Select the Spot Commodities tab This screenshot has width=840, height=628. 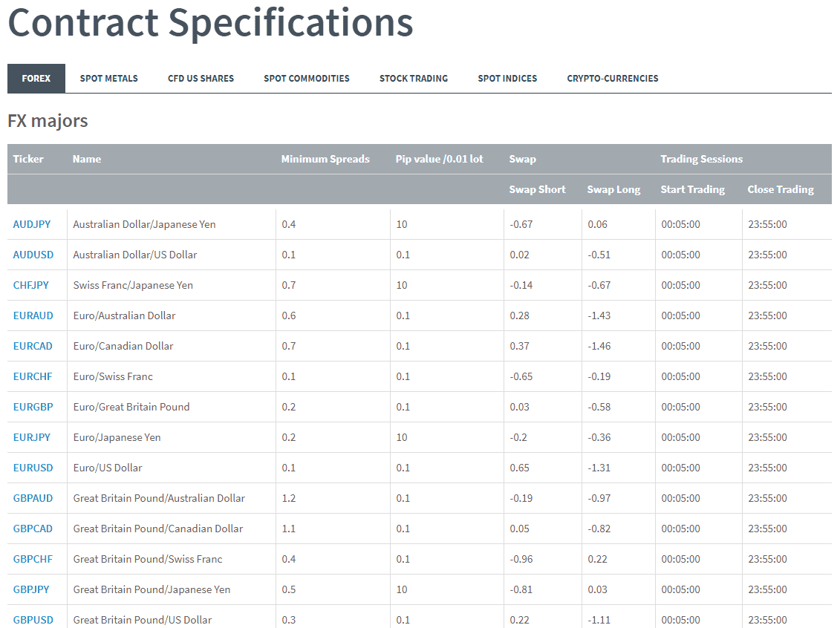click(306, 78)
